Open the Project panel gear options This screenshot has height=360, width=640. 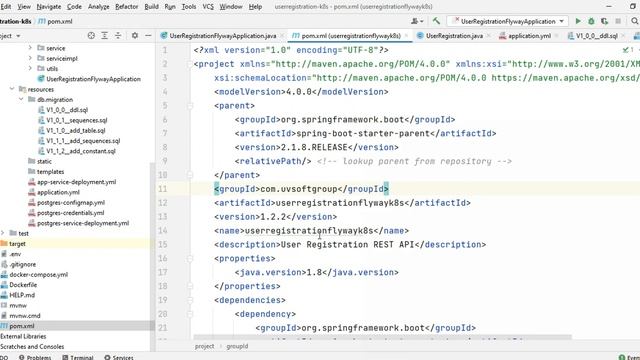135,36
